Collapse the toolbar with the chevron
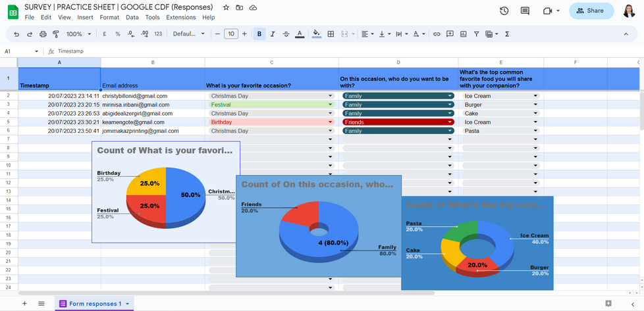 [x=626, y=34]
